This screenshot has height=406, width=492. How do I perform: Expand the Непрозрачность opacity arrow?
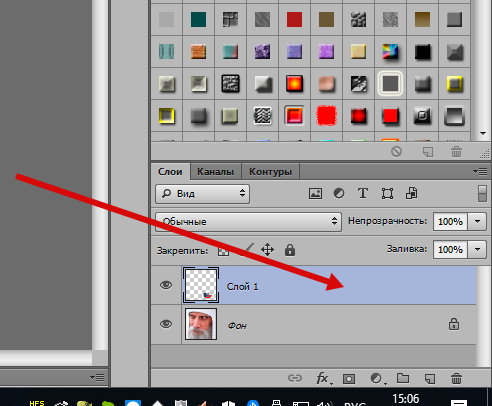477,221
